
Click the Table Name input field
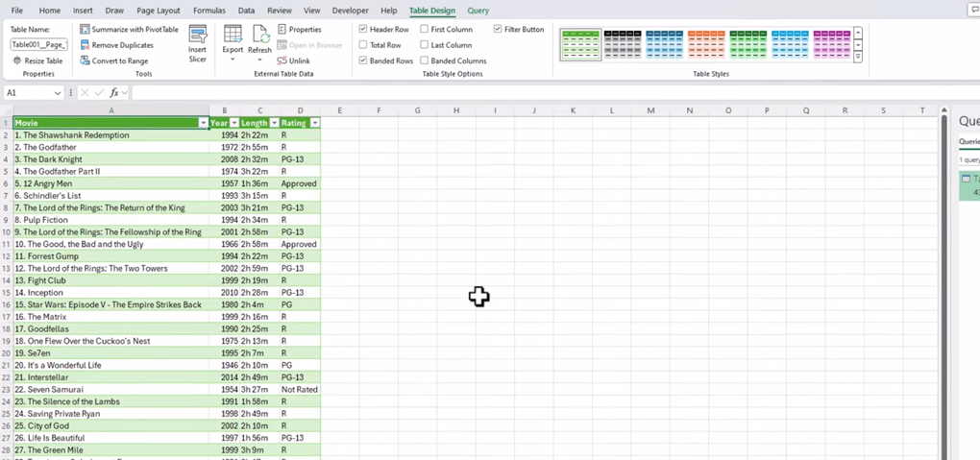click(38, 45)
